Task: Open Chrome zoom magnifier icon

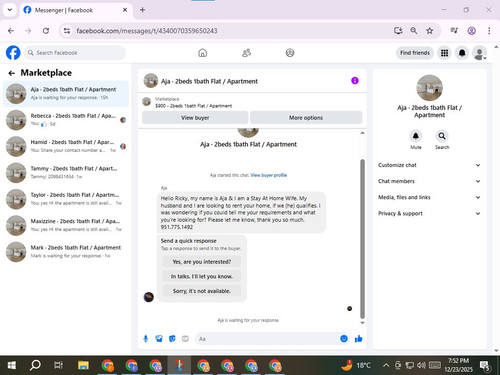Action: tap(414, 31)
